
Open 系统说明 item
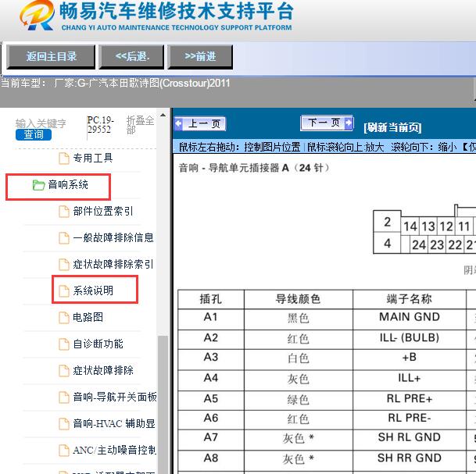(93, 290)
